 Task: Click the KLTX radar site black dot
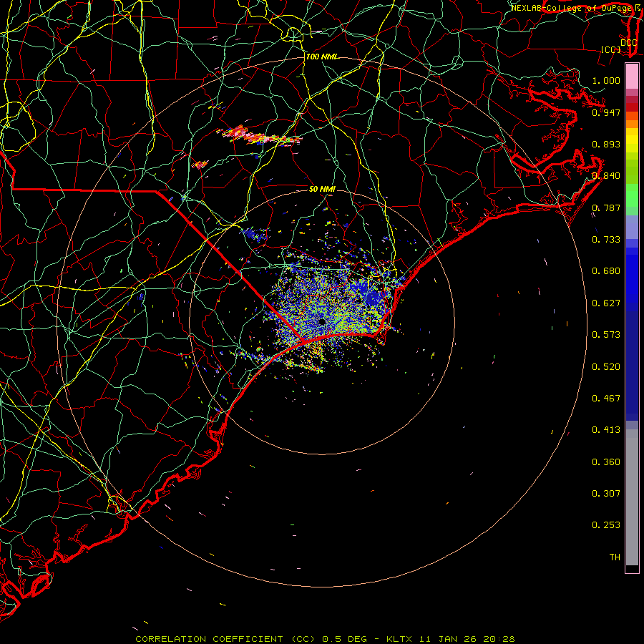(x=322, y=321)
